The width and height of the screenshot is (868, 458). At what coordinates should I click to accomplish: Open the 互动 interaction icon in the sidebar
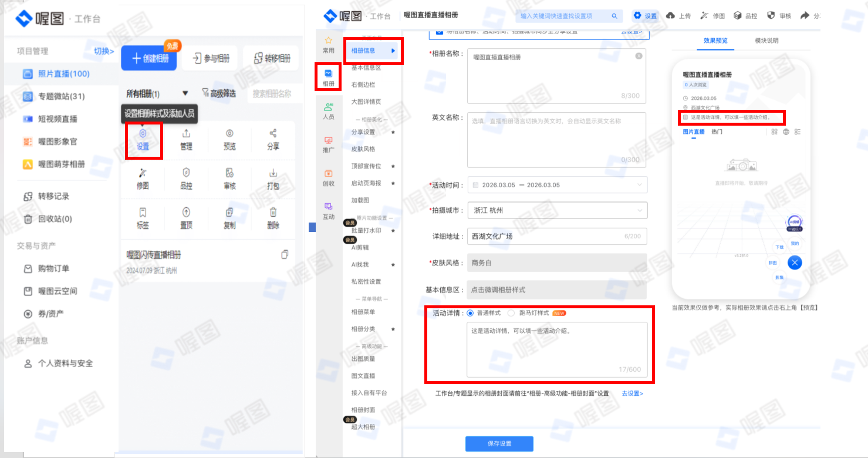pos(328,206)
